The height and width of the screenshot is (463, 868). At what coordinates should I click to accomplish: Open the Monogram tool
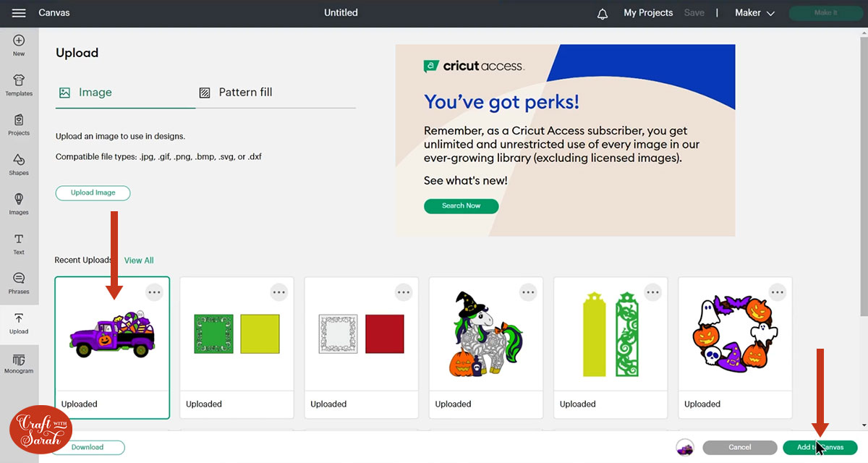19,362
